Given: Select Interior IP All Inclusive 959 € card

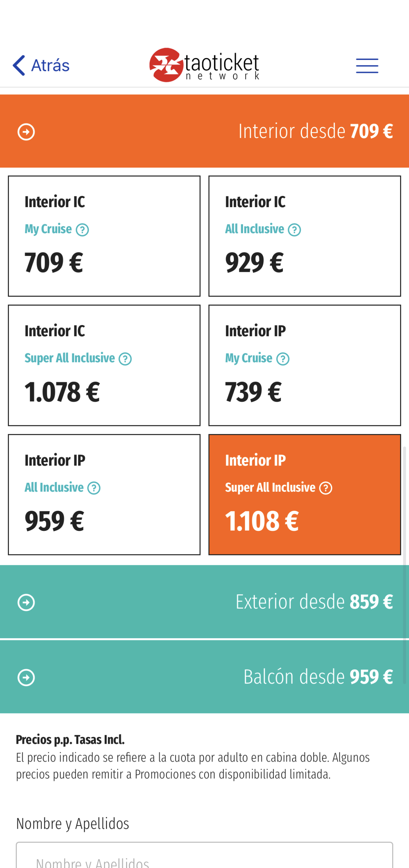Looking at the screenshot, I should (x=104, y=495).
